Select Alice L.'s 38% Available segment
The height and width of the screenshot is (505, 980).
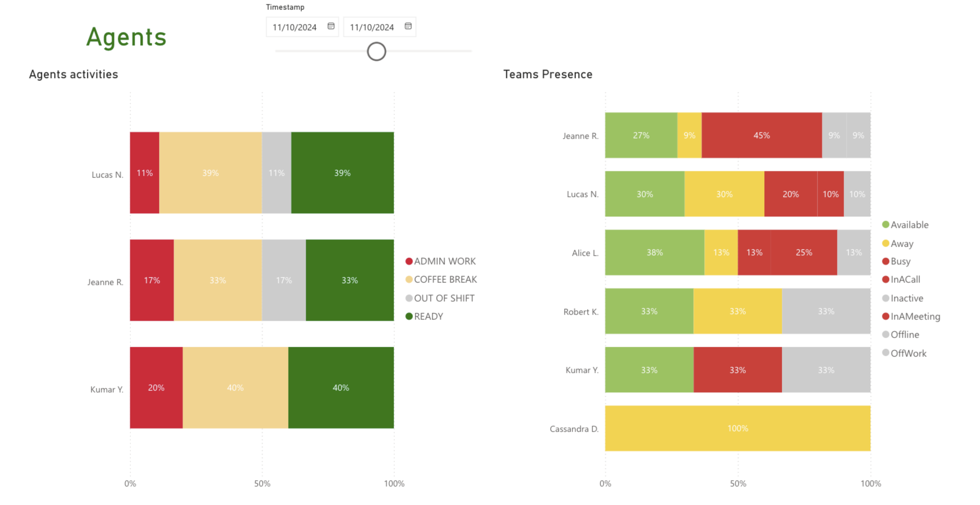[x=654, y=253]
